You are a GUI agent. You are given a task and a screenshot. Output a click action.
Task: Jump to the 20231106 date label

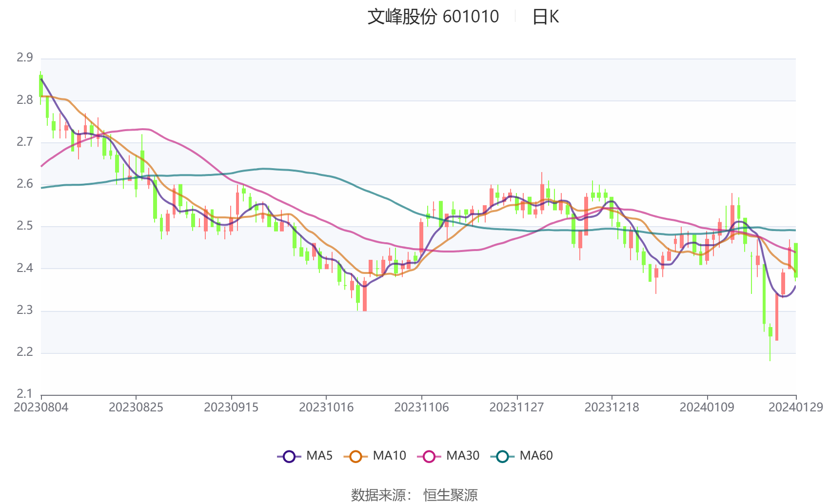421,407
